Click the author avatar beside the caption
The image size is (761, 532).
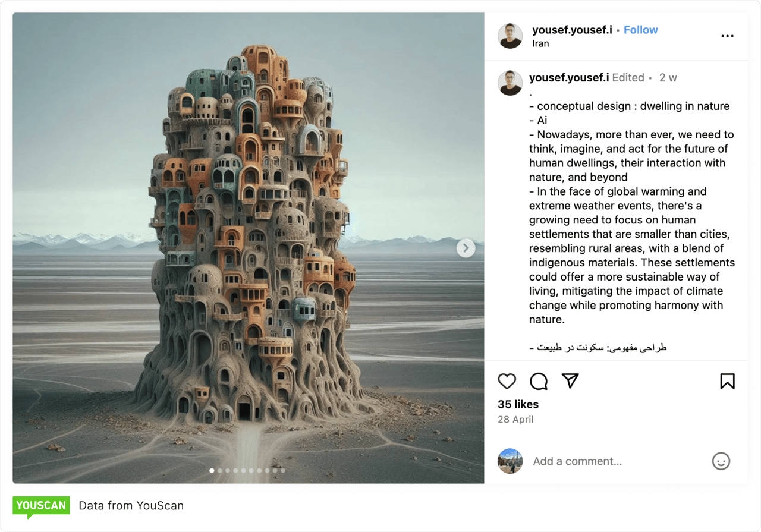[510, 83]
